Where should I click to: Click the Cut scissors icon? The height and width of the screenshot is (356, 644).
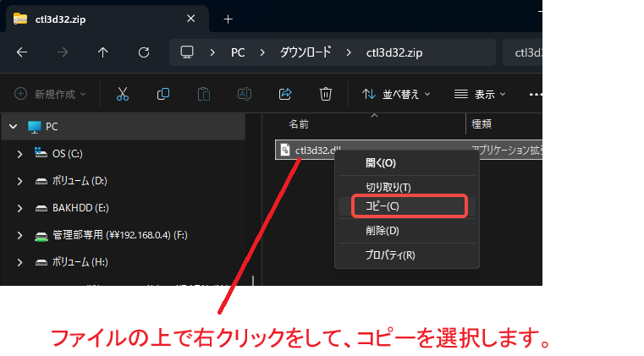point(123,94)
